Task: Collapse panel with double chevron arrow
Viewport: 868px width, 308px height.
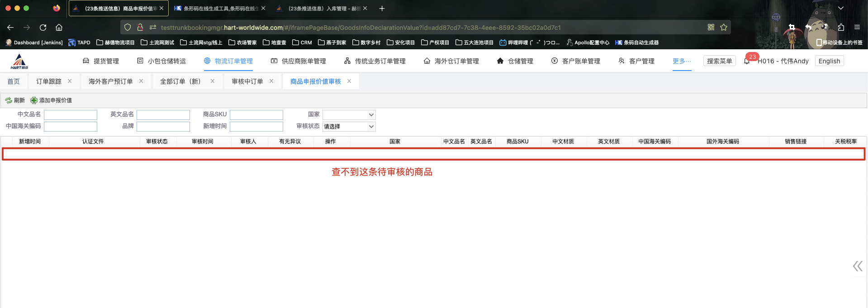Action: (x=857, y=266)
